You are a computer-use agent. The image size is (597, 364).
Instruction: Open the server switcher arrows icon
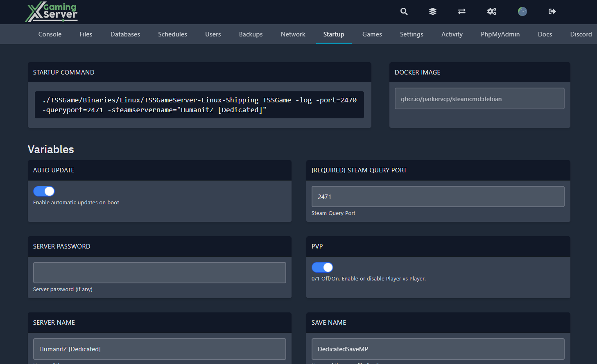pyautogui.click(x=461, y=11)
